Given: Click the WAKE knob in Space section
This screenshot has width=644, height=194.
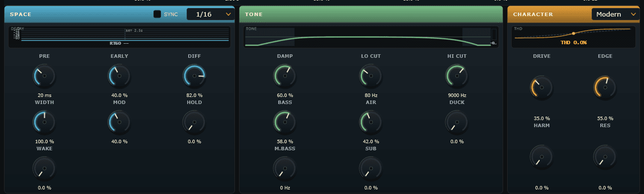Looking at the screenshot, I should click(44, 169).
